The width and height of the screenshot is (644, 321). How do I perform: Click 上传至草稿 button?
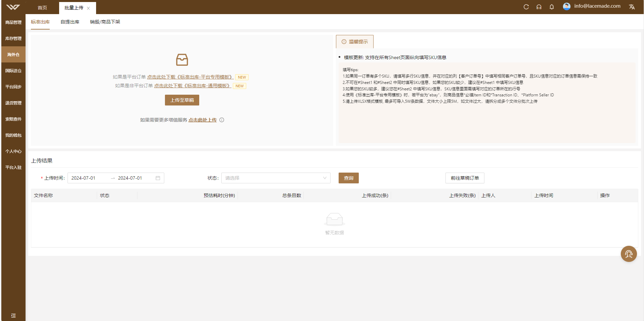[182, 100]
